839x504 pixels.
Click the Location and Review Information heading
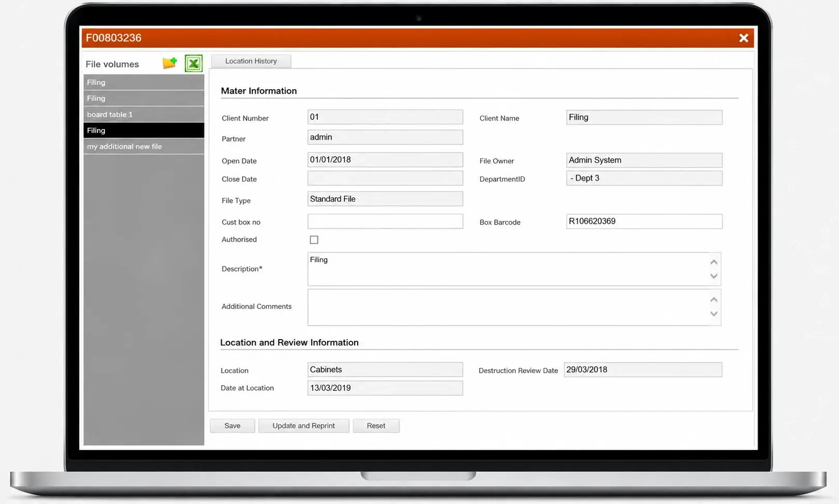(x=289, y=343)
